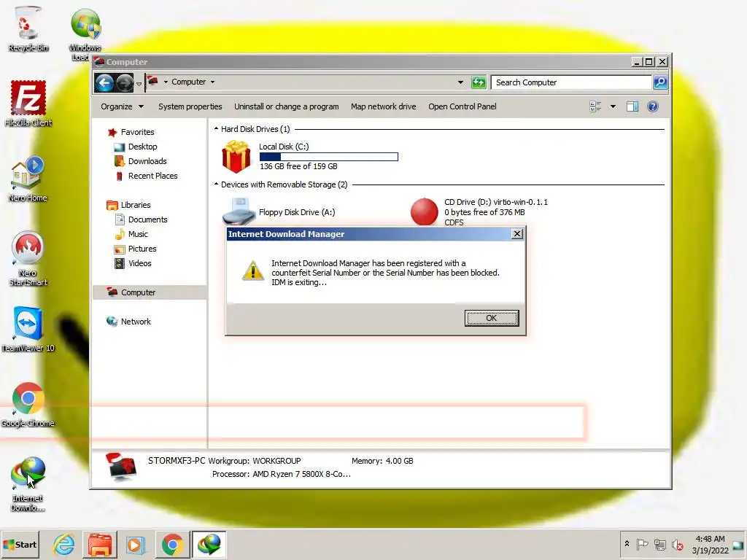Open the Help question mark icon
Image resolution: width=747 pixels, height=560 pixels.
[653, 106]
